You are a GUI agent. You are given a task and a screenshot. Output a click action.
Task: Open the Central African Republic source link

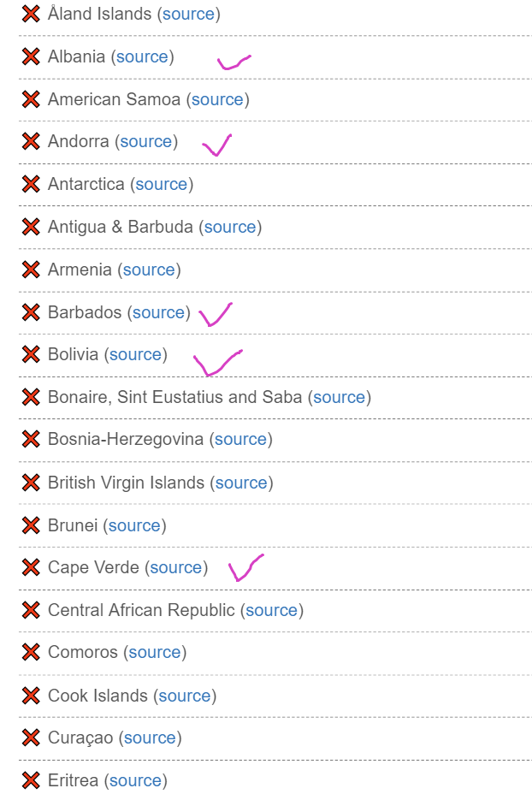click(x=271, y=610)
